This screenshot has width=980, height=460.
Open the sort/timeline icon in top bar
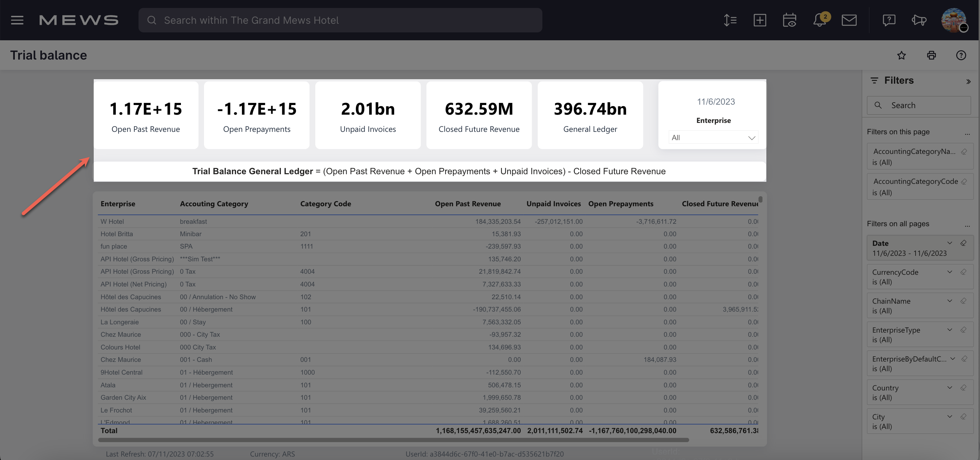click(730, 20)
